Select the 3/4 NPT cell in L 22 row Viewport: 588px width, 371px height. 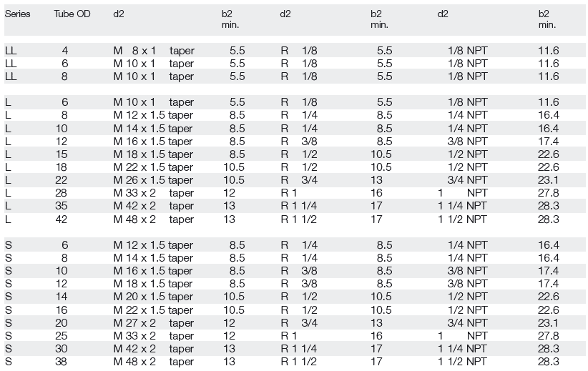pyautogui.click(x=467, y=180)
